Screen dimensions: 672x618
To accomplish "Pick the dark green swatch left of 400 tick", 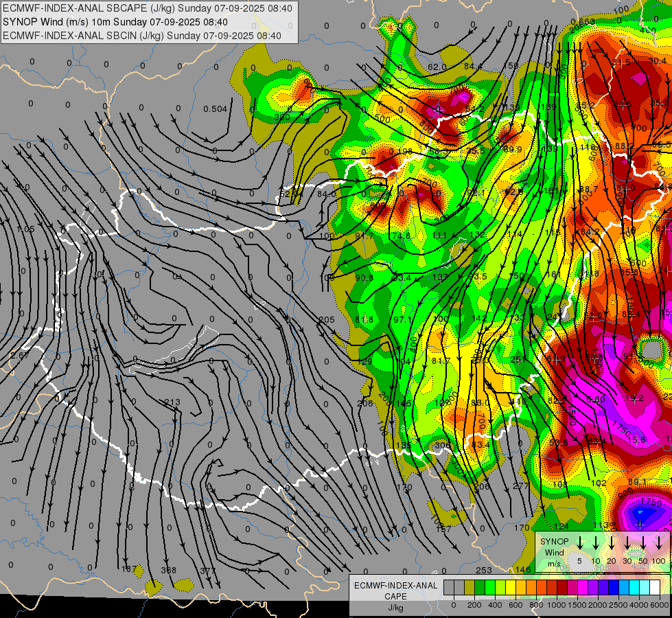I will point(480,588).
